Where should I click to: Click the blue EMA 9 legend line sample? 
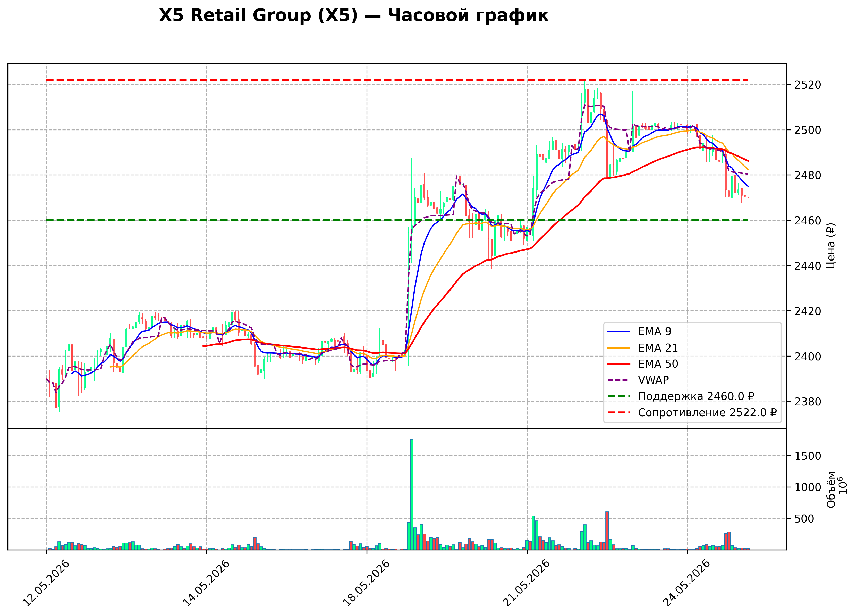[x=619, y=332]
